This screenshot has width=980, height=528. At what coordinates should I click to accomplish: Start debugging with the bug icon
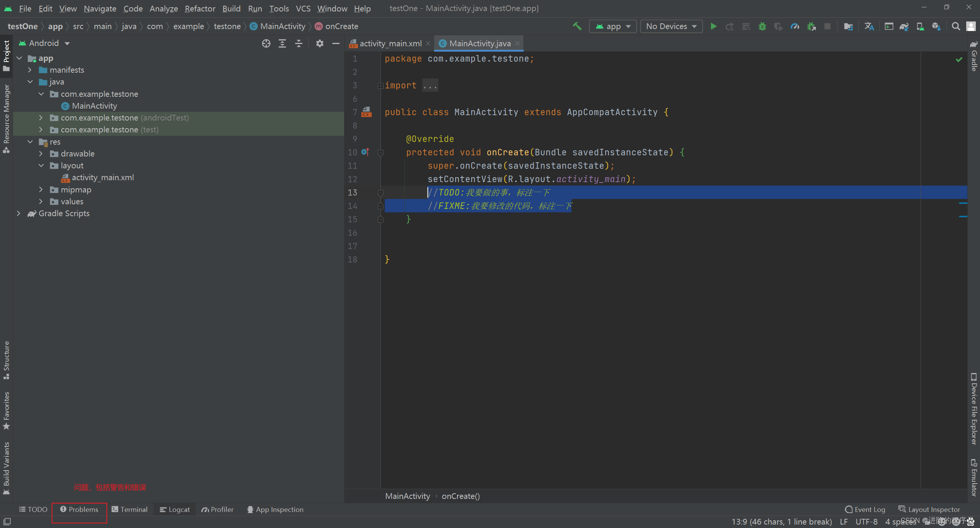pyautogui.click(x=762, y=26)
